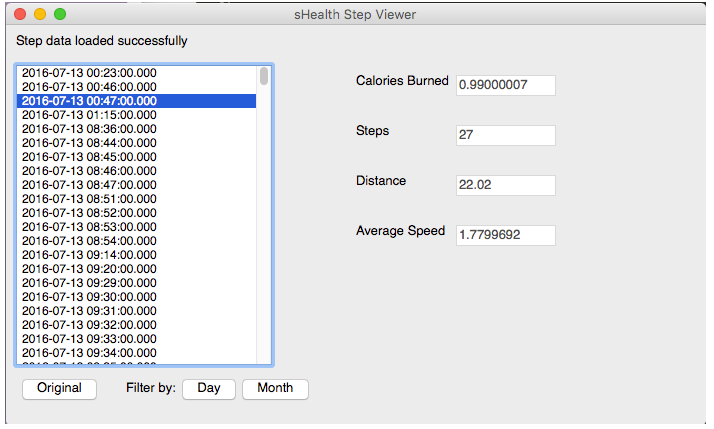Select entry 2016-07-13 09:20:00.000
The image size is (714, 429).
click(136, 269)
